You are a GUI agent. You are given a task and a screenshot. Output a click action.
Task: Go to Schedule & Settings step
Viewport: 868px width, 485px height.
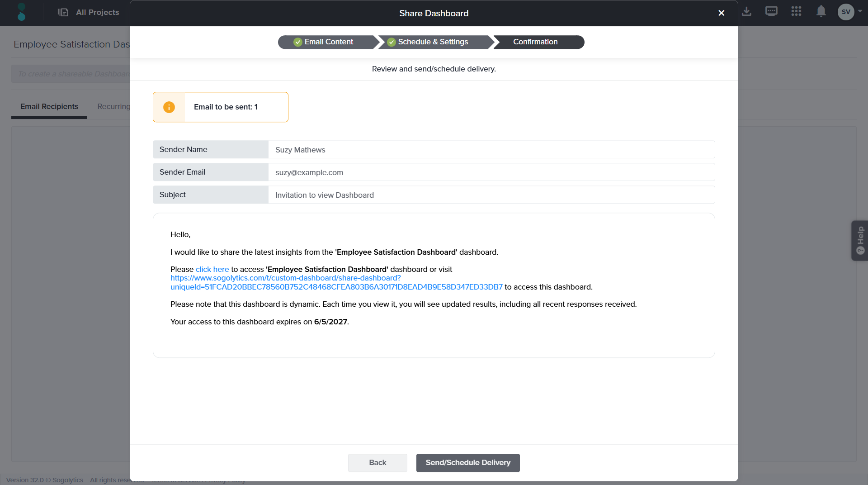(x=433, y=42)
